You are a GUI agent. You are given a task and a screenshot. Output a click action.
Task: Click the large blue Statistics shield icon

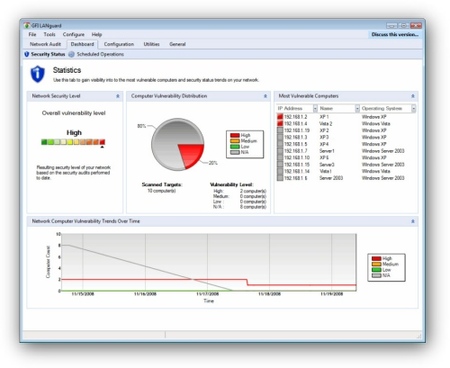click(x=38, y=74)
